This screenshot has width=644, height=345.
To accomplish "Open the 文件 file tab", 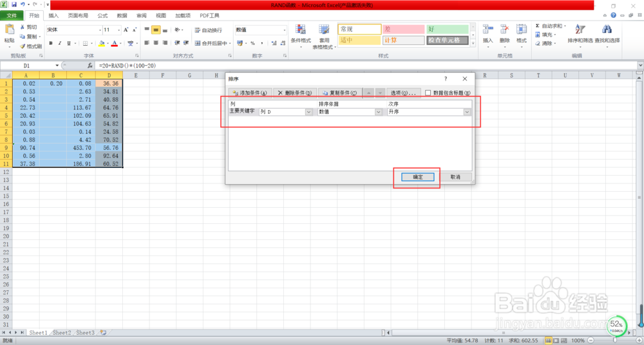I will (x=12, y=15).
